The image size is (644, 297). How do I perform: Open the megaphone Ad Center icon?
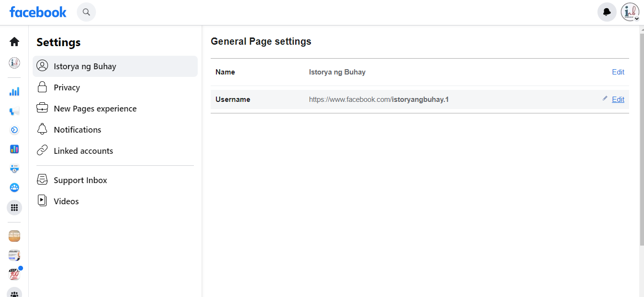pos(14,111)
